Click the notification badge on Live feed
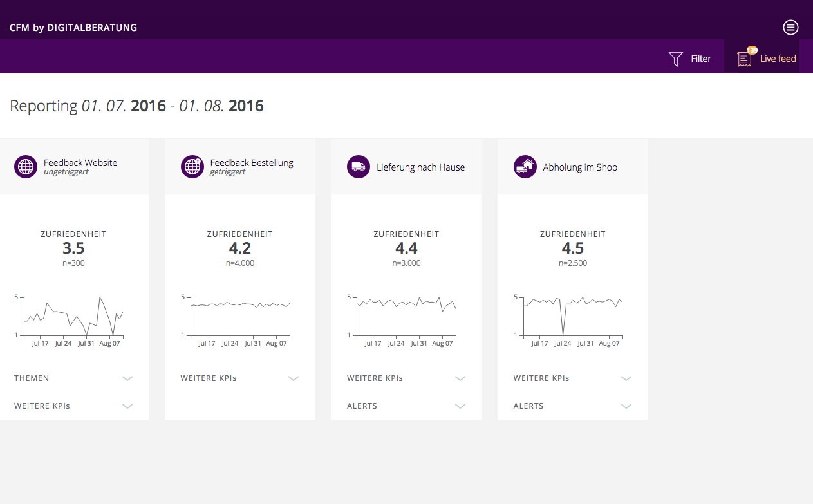Image resolution: width=813 pixels, height=504 pixels. (x=752, y=49)
